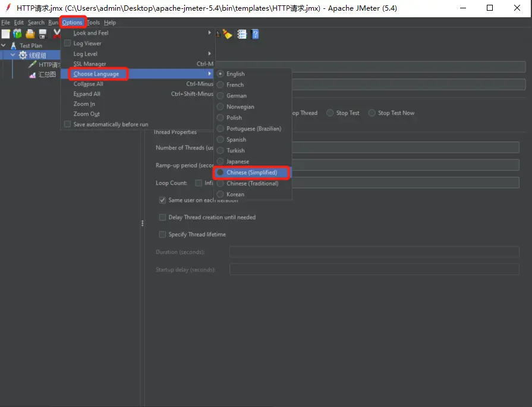The width and height of the screenshot is (532, 407).
Task: Click the Open file folder icon
Action: click(30, 34)
